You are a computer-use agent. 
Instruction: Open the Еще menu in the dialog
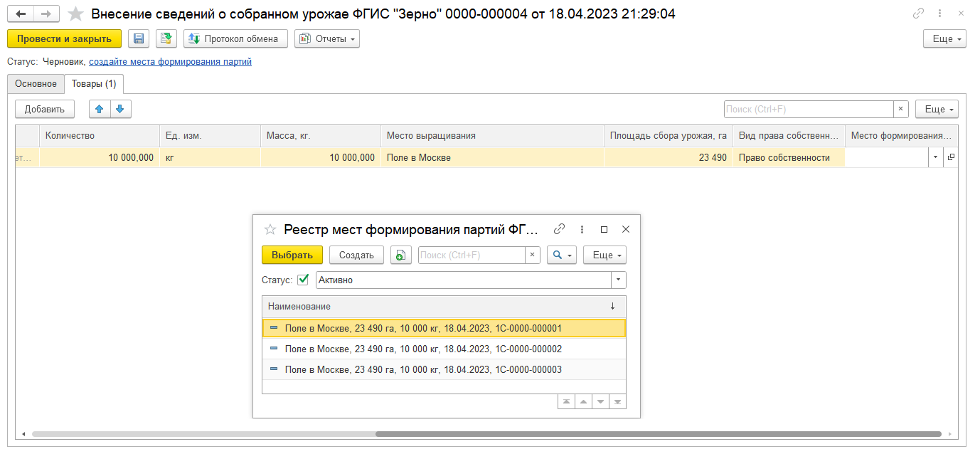(x=604, y=255)
